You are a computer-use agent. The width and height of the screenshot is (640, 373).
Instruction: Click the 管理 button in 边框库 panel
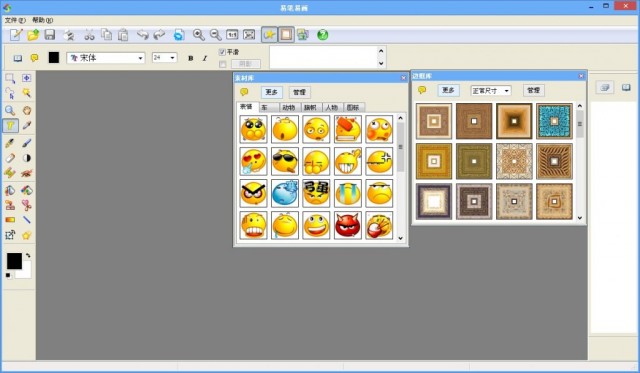pyautogui.click(x=533, y=90)
